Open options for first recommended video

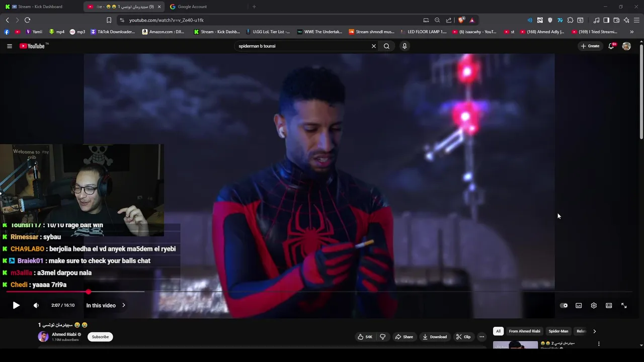[x=599, y=344]
